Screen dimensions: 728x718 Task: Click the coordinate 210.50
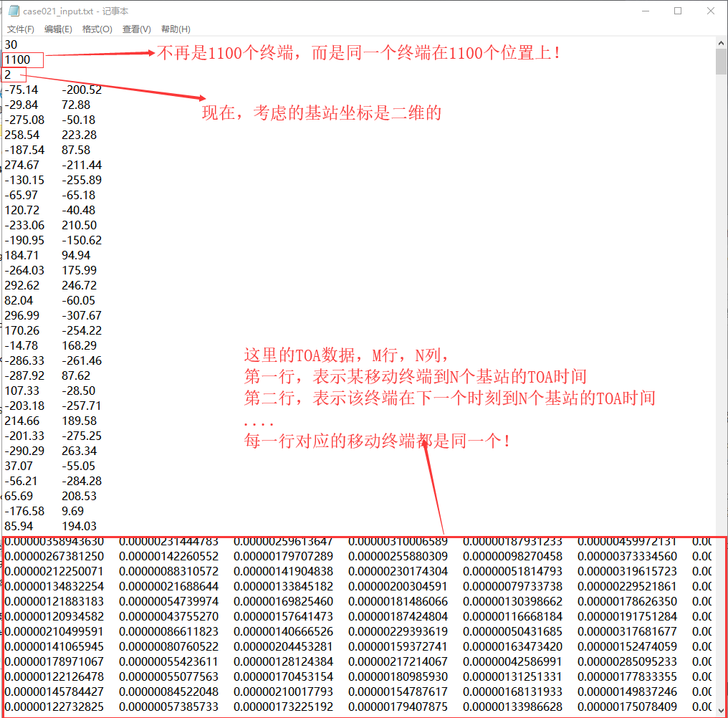(x=80, y=225)
